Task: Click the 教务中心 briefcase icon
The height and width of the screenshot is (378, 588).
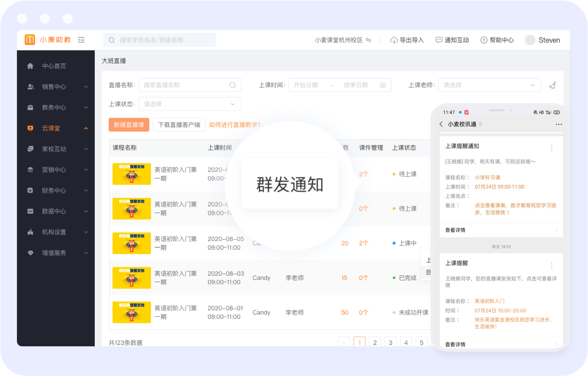Action: (x=30, y=107)
